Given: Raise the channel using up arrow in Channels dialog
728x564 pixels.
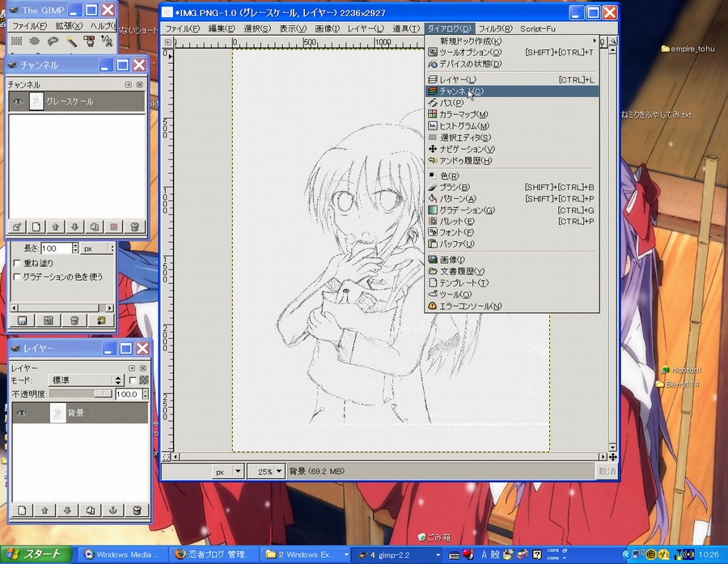Looking at the screenshot, I should (x=56, y=227).
